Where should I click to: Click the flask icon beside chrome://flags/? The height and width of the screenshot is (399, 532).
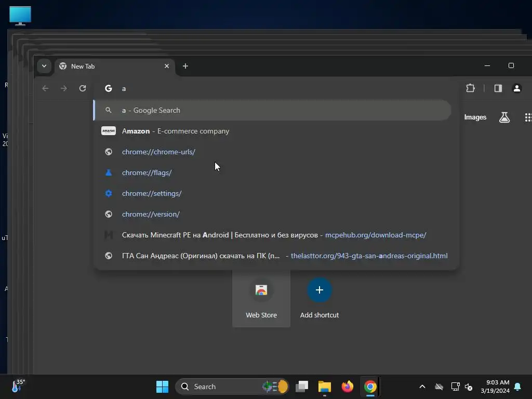click(x=109, y=172)
